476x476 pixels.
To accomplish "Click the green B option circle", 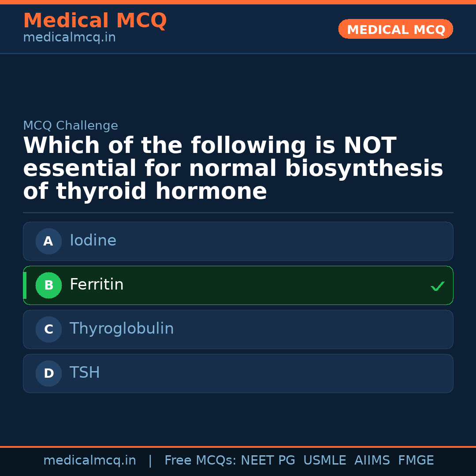I will (48, 285).
